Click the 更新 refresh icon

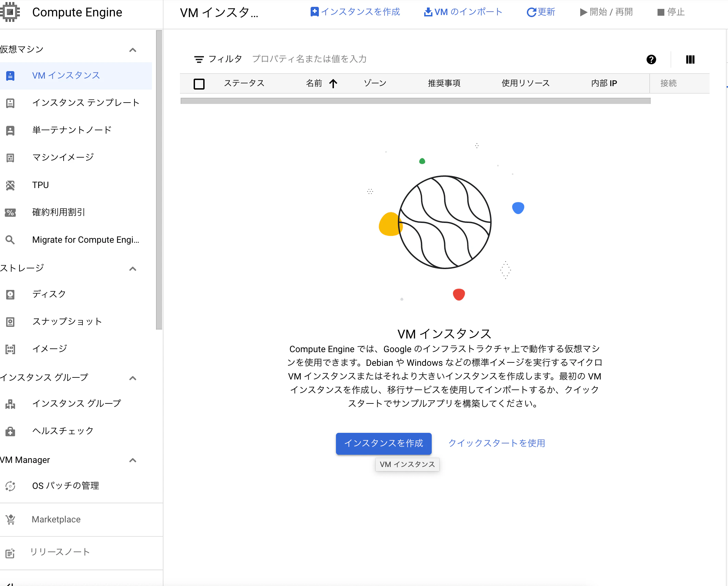(x=531, y=12)
